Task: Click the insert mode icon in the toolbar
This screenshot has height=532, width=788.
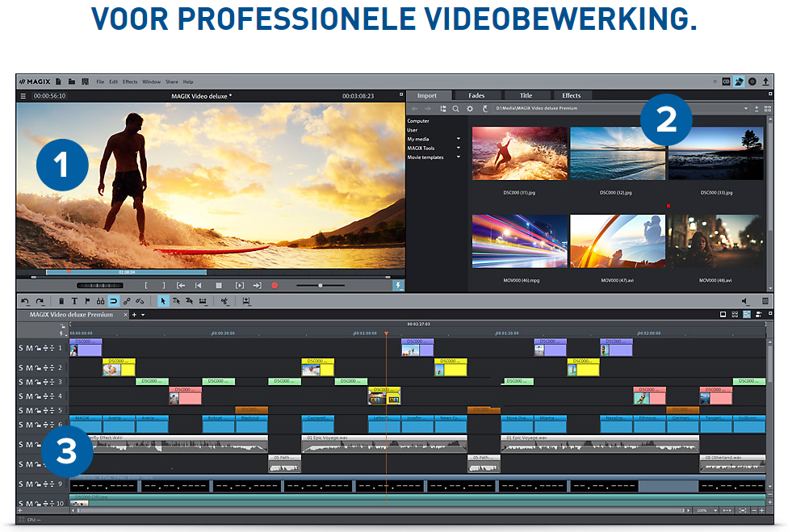Action: pos(246,301)
